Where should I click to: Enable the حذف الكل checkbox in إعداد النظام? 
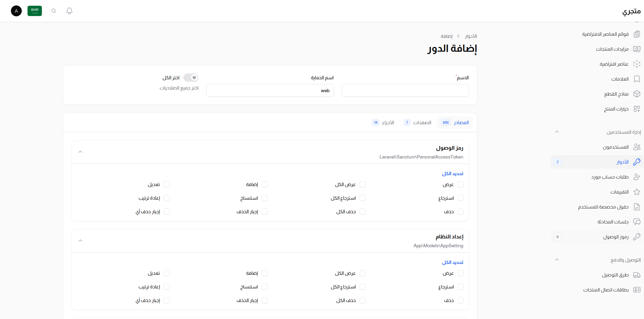pyautogui.click(x=363, y=300)
